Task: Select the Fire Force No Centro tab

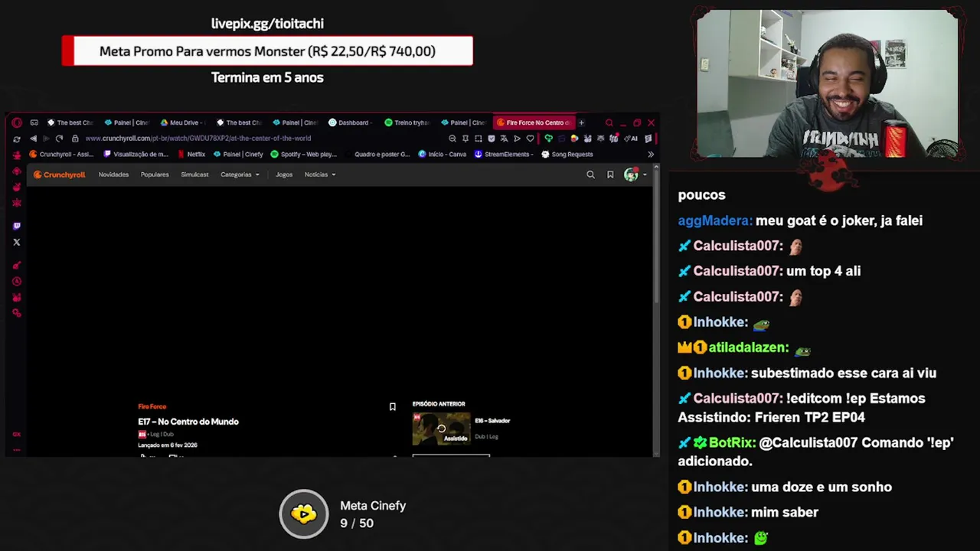Action: [x=534, y=122]
